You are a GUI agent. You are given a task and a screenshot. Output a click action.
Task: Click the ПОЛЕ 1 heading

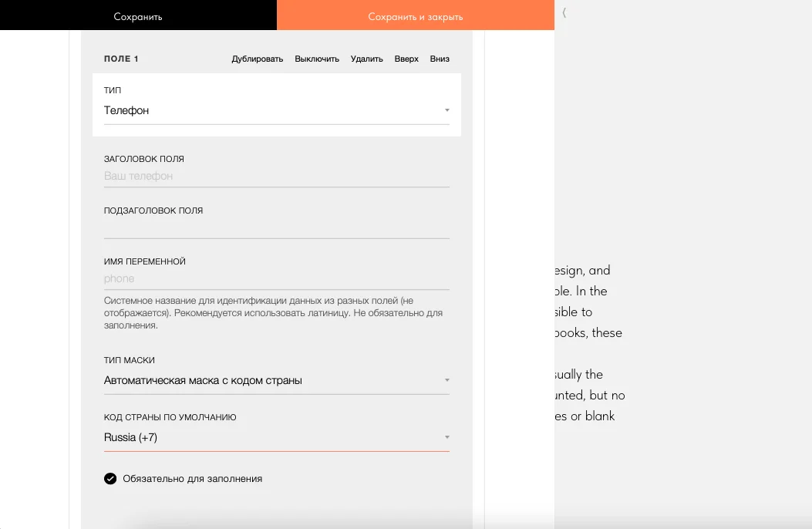coord(121,59)
